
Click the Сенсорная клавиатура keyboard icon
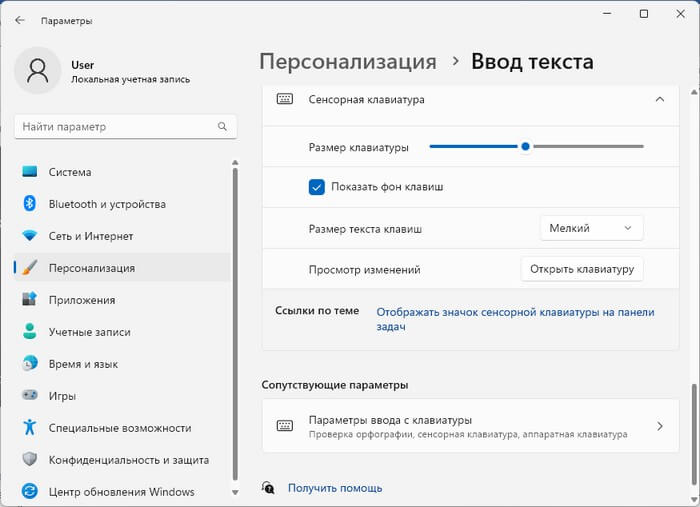(285, 99)
